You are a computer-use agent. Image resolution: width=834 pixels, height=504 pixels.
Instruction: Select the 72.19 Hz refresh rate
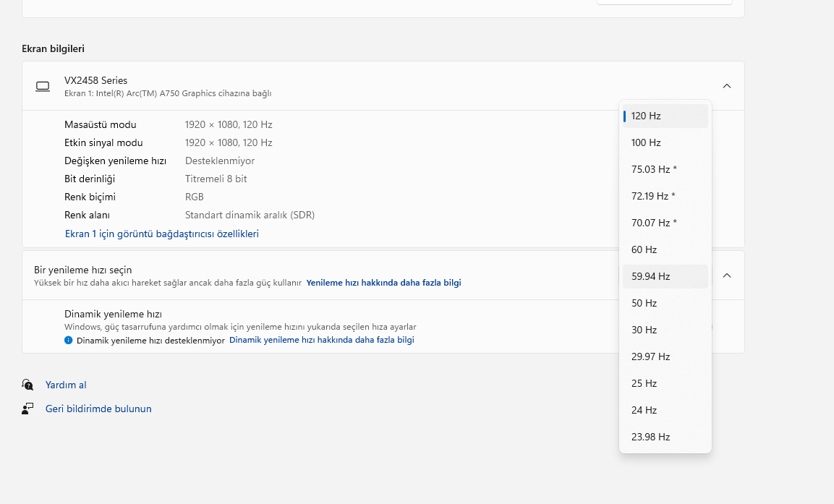click(x=665, y=196)
